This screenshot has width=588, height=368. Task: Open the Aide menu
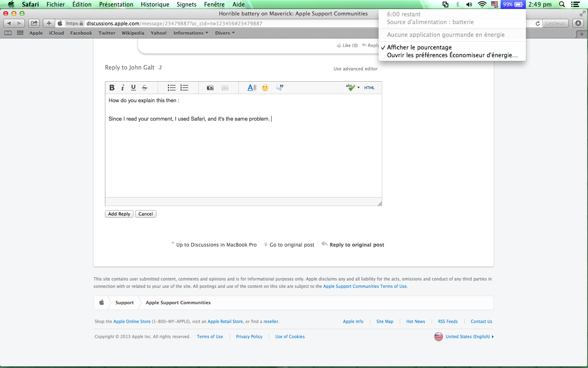click(x=238, y=4)
